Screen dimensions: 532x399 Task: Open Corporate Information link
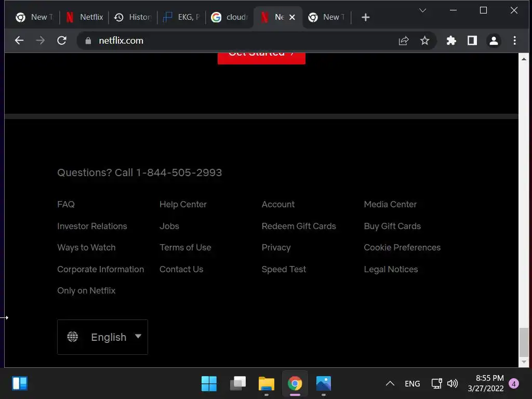[x=100, y=269]
